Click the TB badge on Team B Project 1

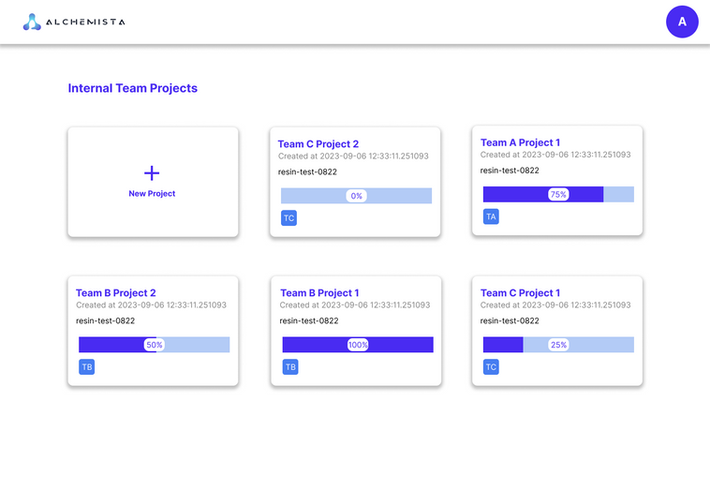click(x=290, y=367)
